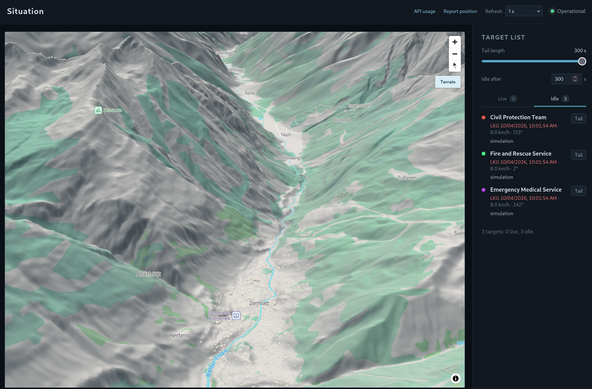
Task: Click the mountain peak marker icon
Action: [98, 110]
